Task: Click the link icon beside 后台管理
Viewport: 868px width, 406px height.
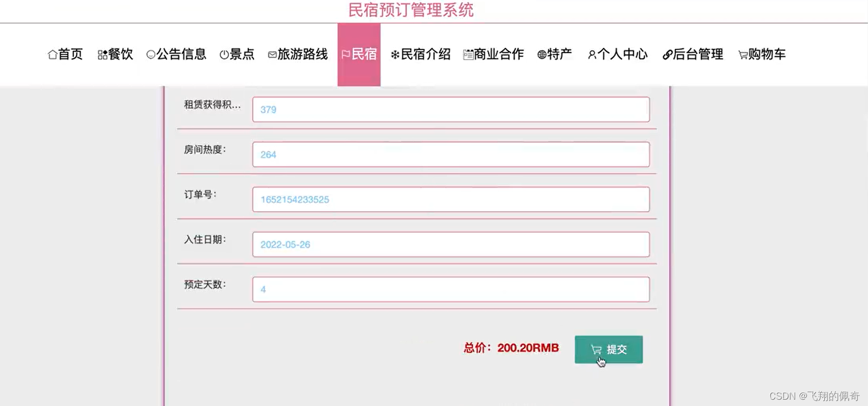Action: click(x=667, y=54)
